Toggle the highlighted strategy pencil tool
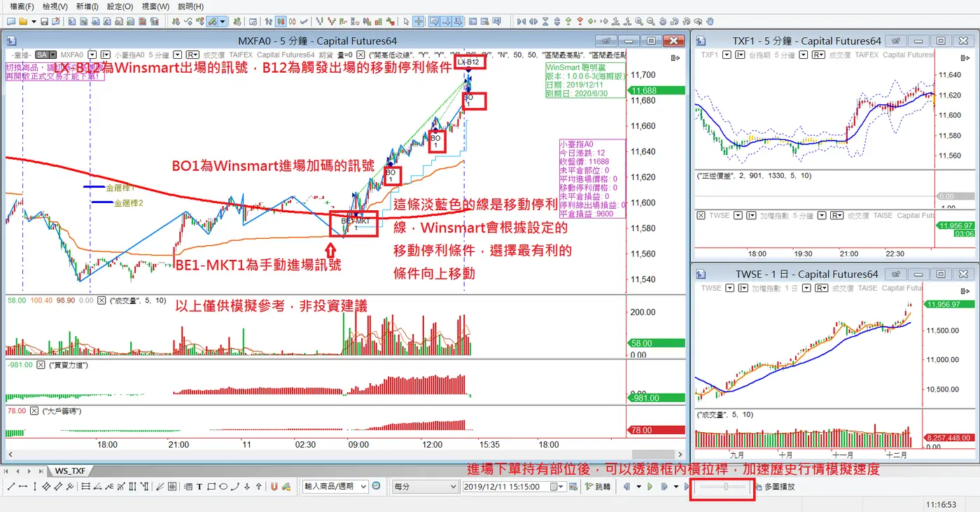980x512 pixels. [x=212, y=22]
